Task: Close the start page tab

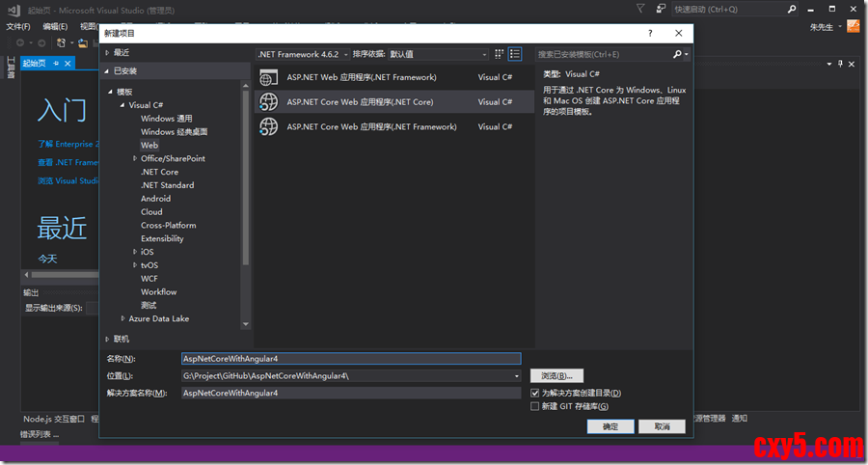Action: pos(68,64)
